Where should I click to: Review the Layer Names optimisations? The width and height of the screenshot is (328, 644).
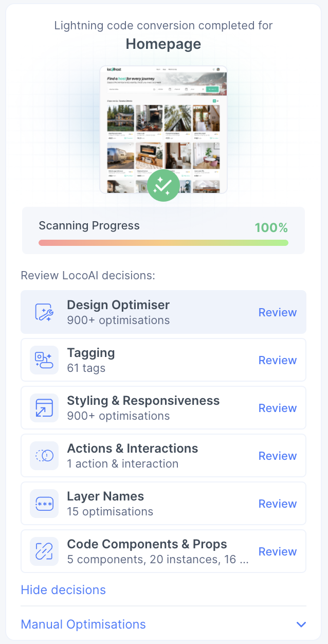pos(277,503)
